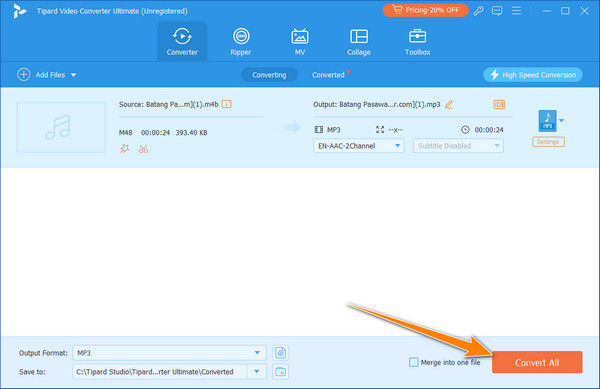Click the scissors cut icon
This screenshot has height=389, width=600.
[x=143, y=149]
